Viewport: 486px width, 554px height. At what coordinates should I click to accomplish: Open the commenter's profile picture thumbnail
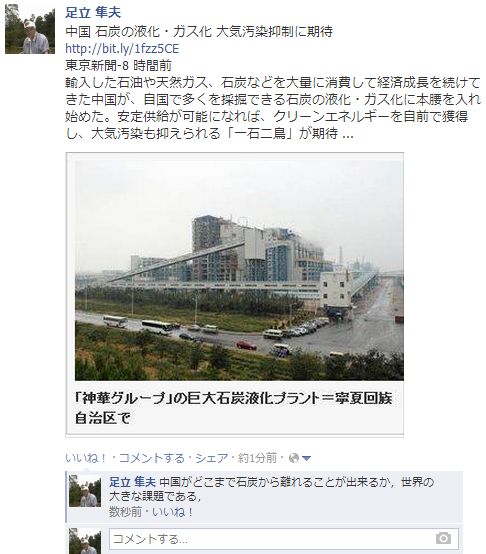click(85, 491)
